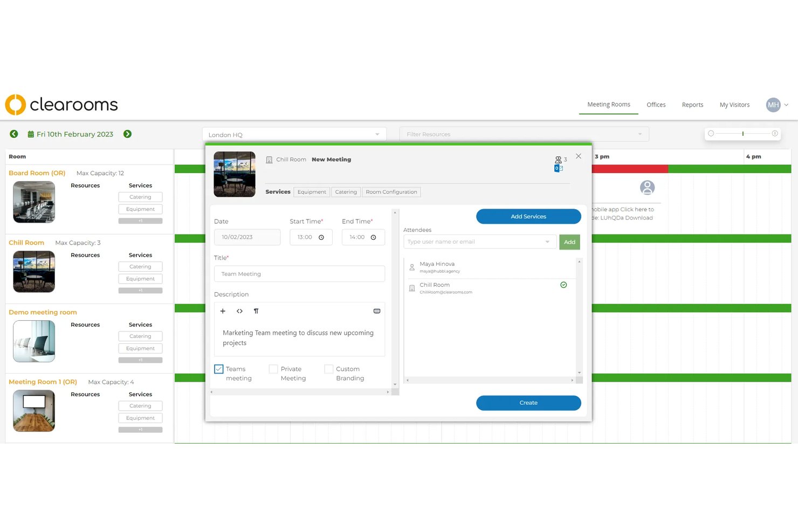Click Catering under Meeting Room 1 services

(140, 406)
